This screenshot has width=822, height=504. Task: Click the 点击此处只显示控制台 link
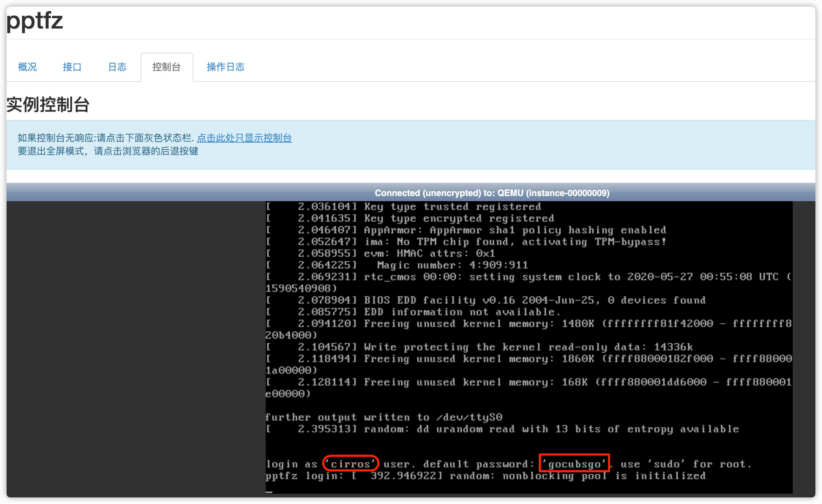pyautogui.click(x=244, y=138)
